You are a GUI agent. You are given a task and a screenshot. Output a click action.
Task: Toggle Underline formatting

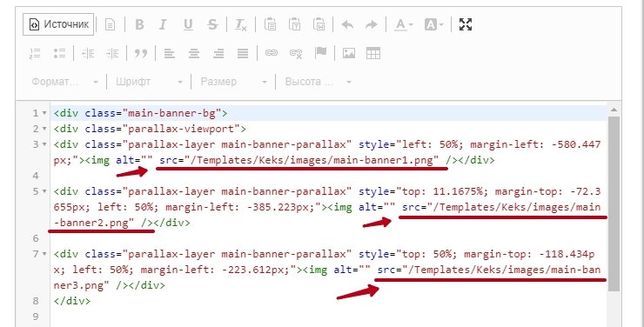pyautogui.click(x=188, y=24)
